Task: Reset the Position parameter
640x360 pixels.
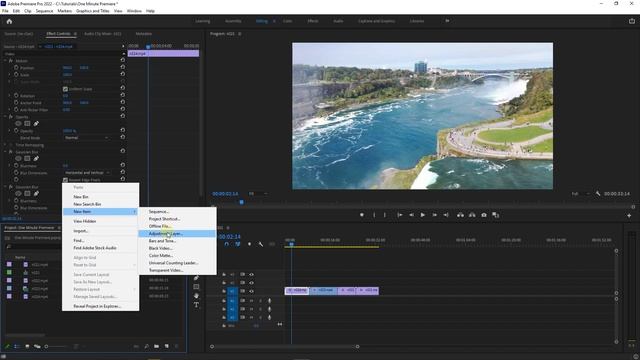Action: coord(122,67)
